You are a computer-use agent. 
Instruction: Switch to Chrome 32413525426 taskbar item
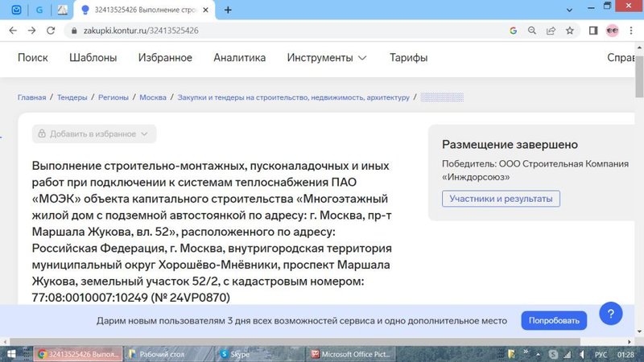click(77, 354)
